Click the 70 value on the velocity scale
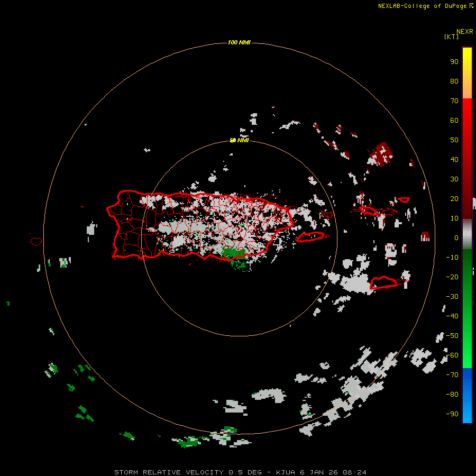476x476 pixels. 454,101
